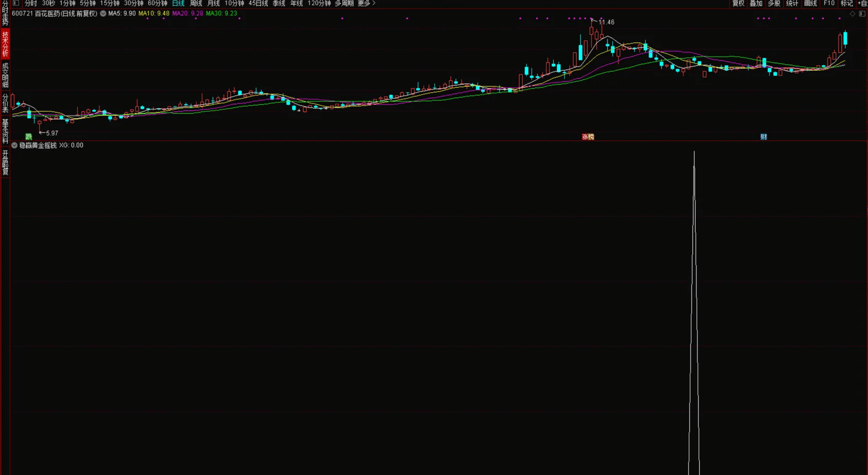Open 分时走势 in the left sidebar
868x475 pixels.
coord(5,14)
